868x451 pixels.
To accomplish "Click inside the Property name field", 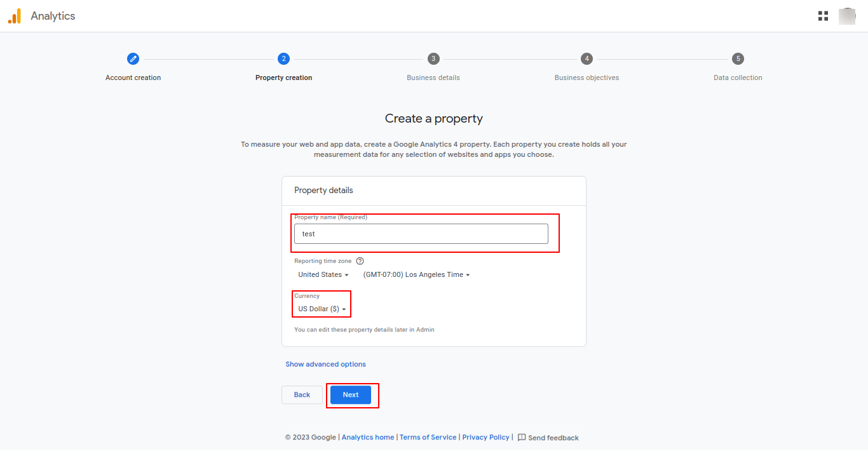I will [x=421, y=234].
